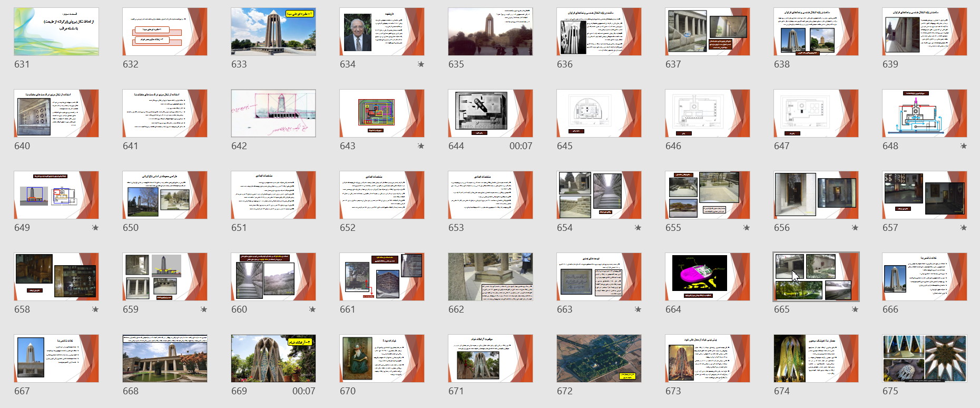Click the animation star under slide 634
980x408 pixels.
tap(420, 64)
